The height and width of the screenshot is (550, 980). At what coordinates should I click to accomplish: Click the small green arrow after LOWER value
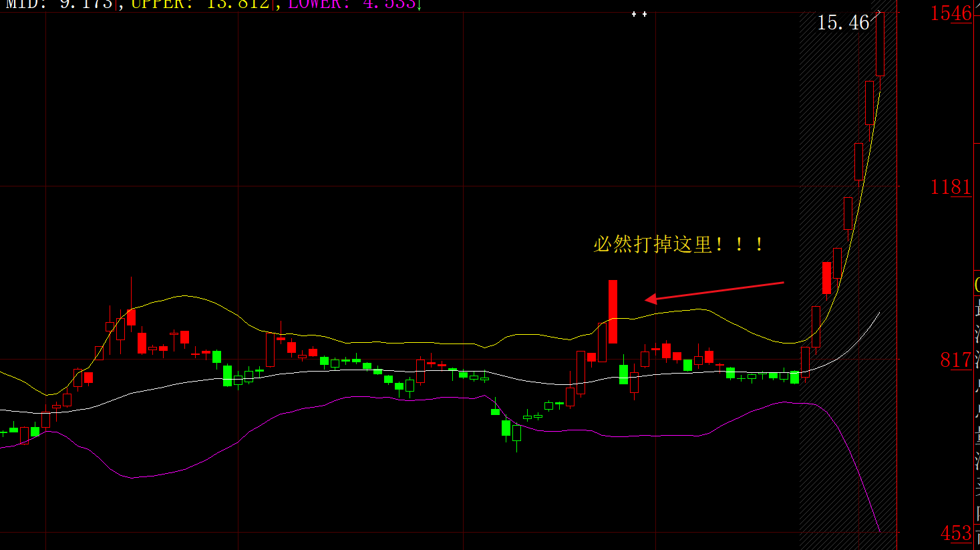(419, 6)
